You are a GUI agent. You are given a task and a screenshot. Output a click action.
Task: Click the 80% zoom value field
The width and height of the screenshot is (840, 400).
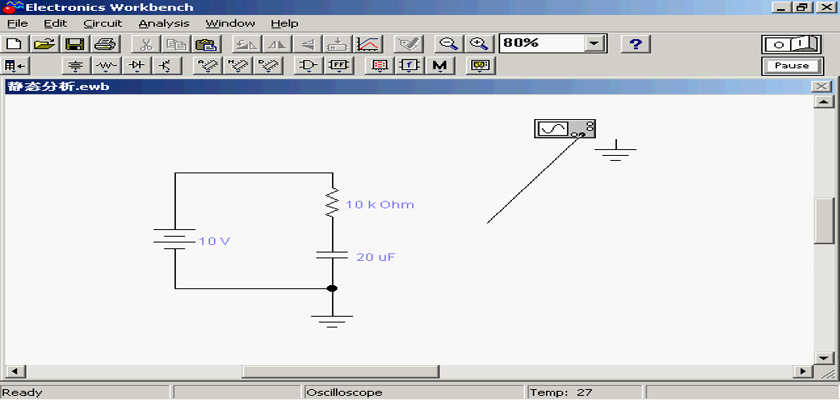tap(542, 43)
